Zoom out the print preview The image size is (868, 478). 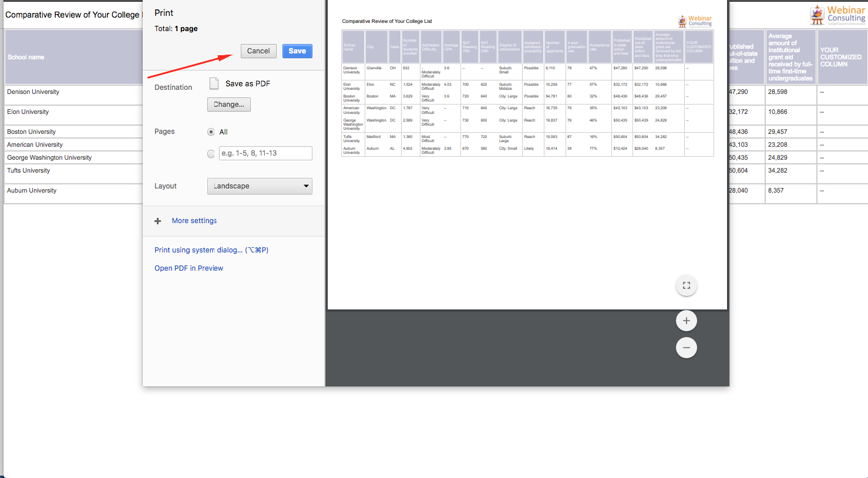[686, 348]
